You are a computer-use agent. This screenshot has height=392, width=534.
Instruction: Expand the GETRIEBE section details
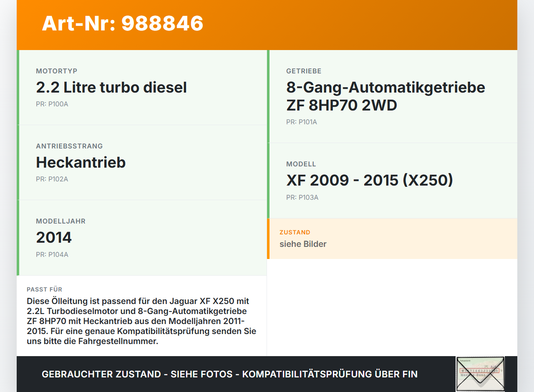pos(392,95)
